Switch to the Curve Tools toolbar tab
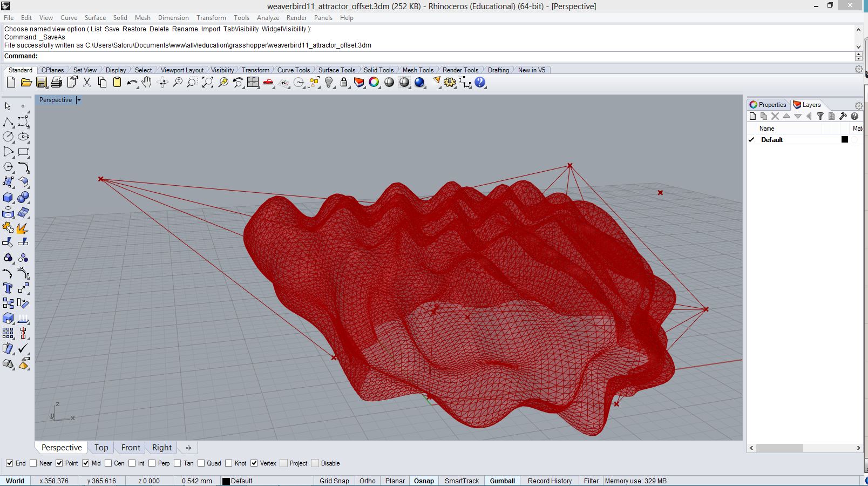This screenshot has height=486, width=868. 293,70
